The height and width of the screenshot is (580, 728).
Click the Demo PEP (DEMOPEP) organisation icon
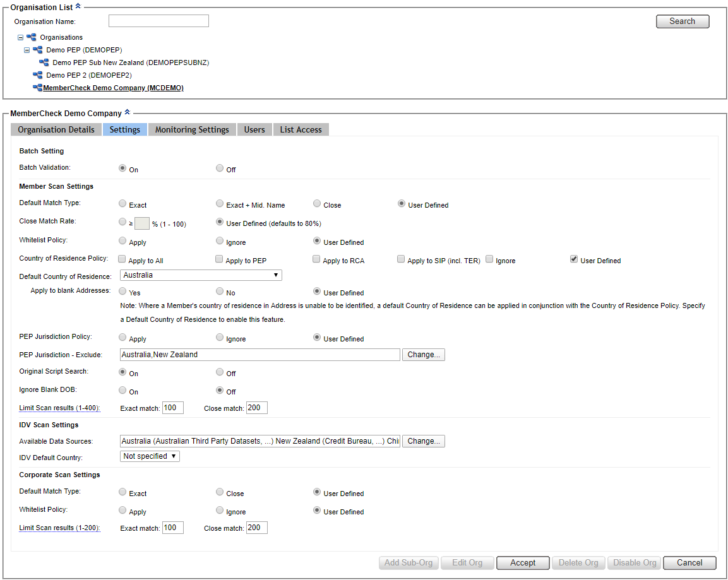click(38, 50)
